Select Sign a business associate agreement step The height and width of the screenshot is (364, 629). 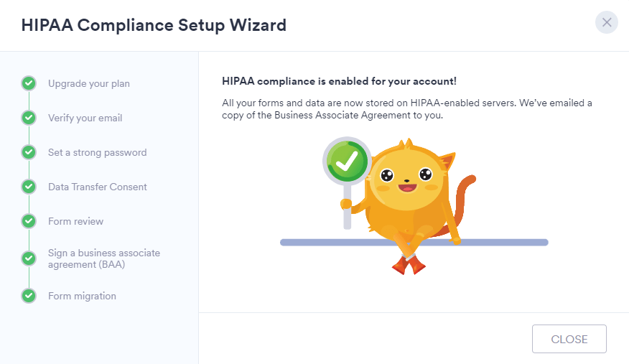[104, 258]
